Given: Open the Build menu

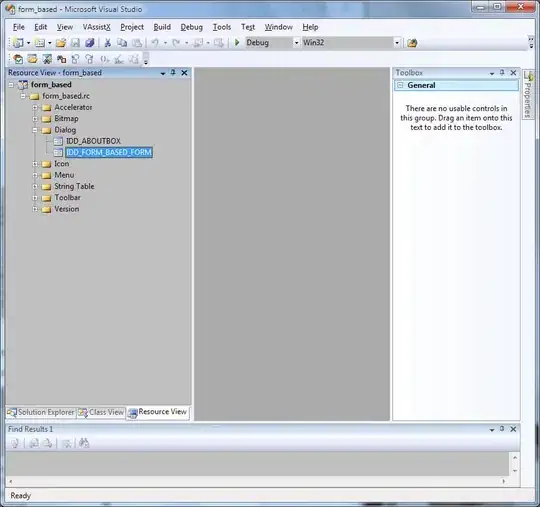Looking at the screenshot, I should click(x=162, y=27).
